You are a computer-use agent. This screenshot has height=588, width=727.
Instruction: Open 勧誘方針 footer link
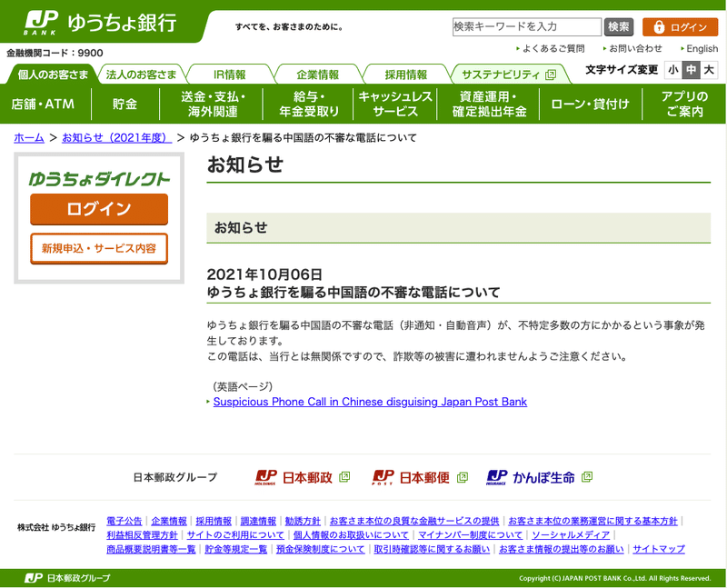(303, 521)
